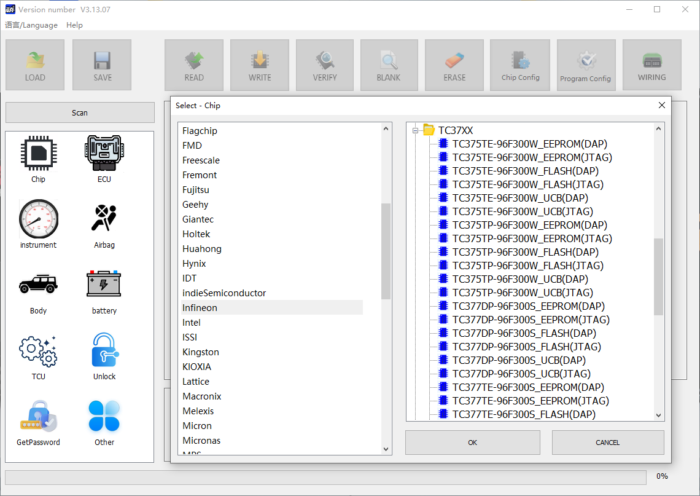
Task: Select TC377TE-96F300S_EEPROM(JTAG) chip
Action: pyautogui.click(x=531, y=400)
